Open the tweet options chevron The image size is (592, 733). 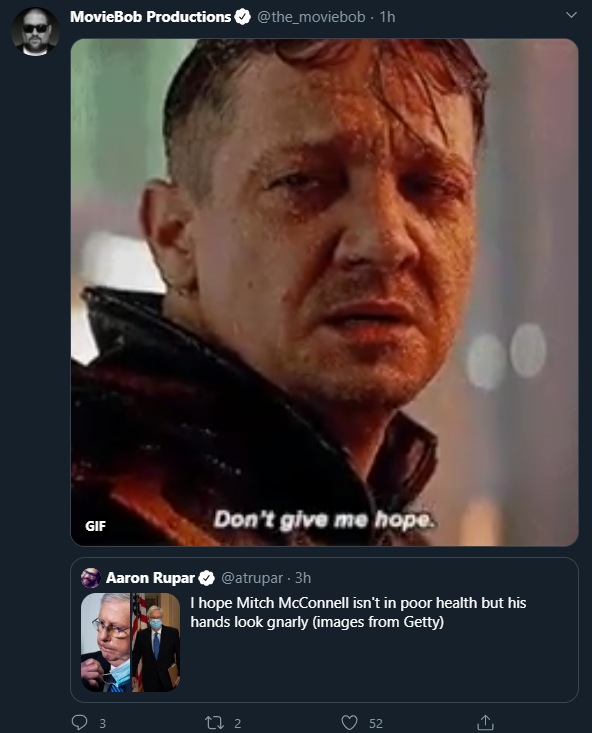pos(571,15)
